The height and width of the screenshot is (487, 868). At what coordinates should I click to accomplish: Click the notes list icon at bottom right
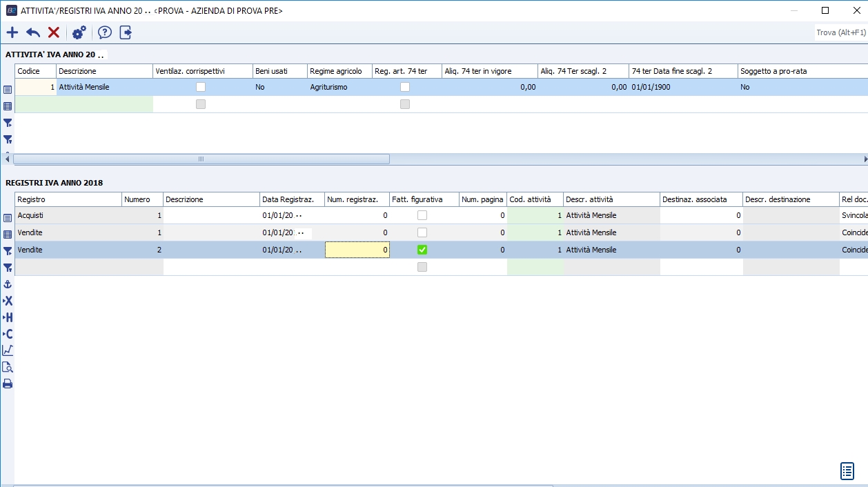click(x=847, y=470)
